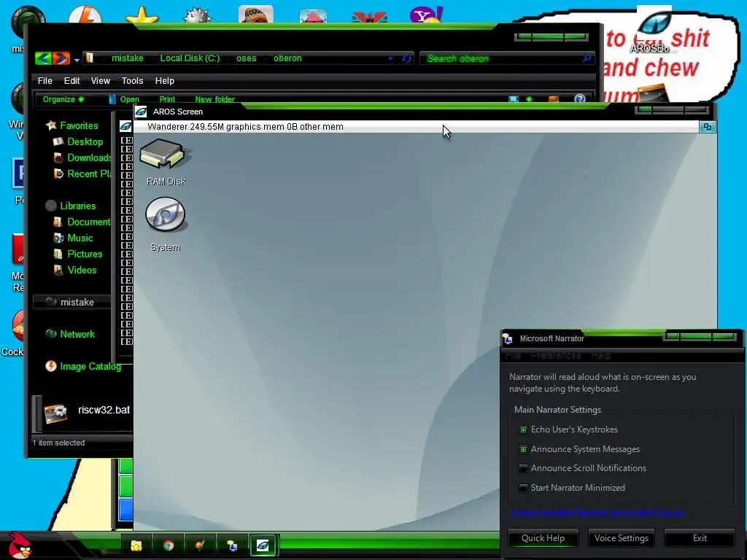This screenshot has height=560, width=747.
Task: Open the Help menu in Explorer
Action: click(165, 80)
